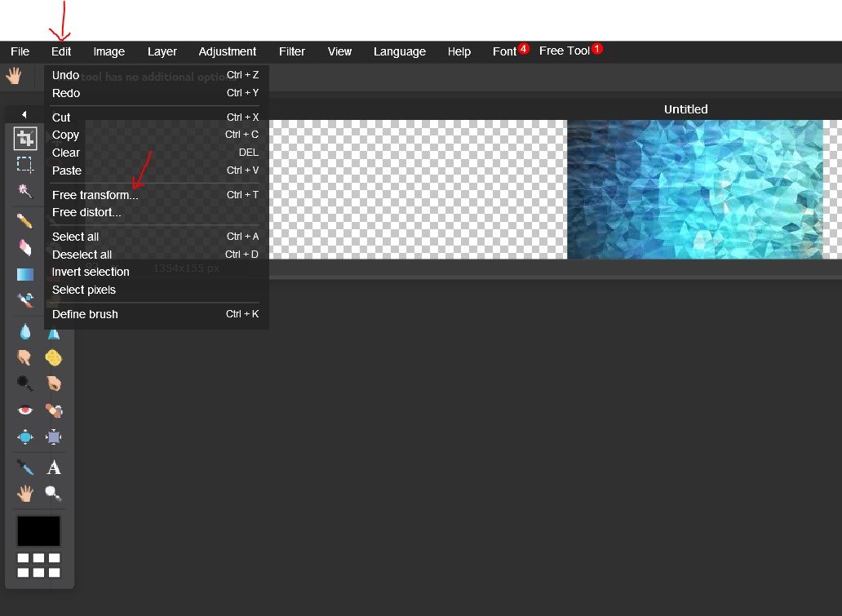This screenshot has height=616, width=842.
Task: Collapse the toolbox with the arrow
Action: pos(24,114)
